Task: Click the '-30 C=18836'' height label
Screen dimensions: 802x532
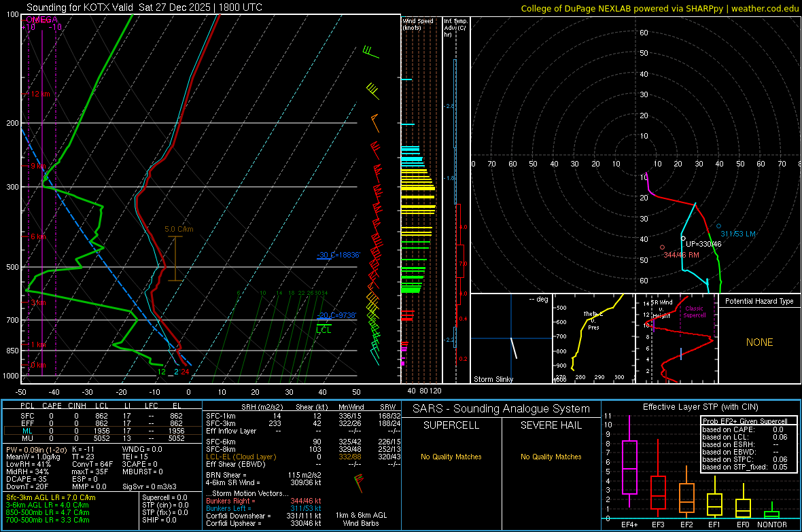Action: coord(338,255)
